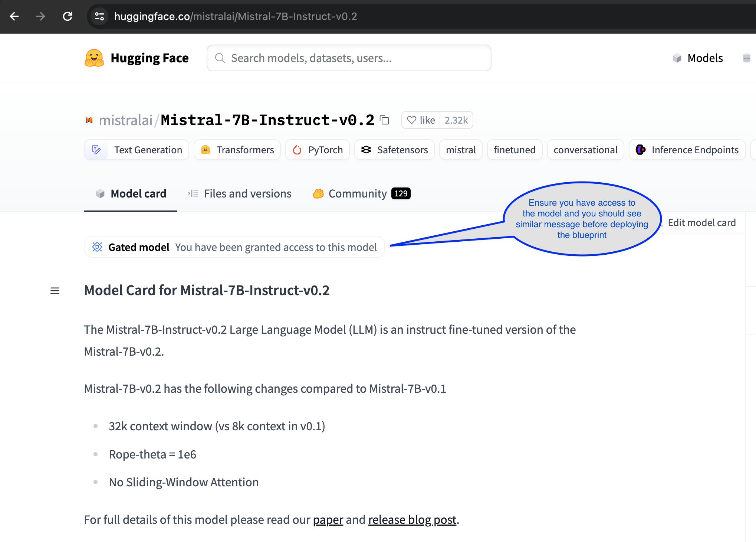The width and height of the screenshot is (756, 542).
Task: Click the 2.32k likes count
Action: pyautogui.click(x=456, y=120)
